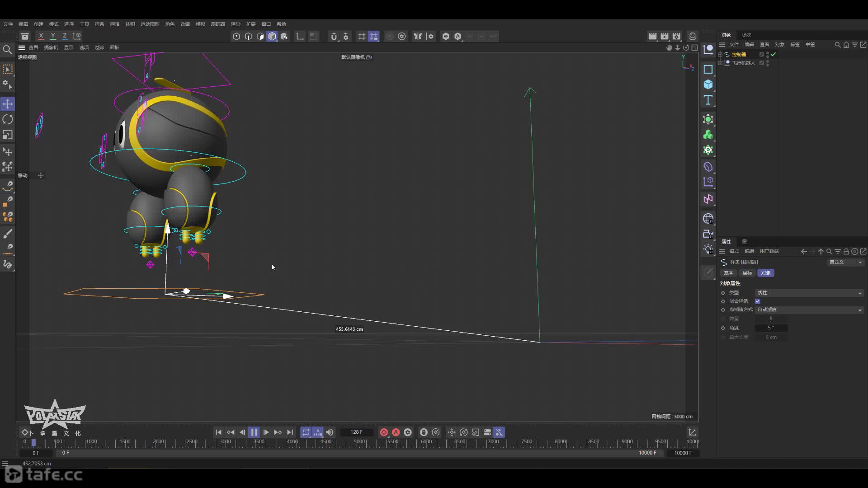Open search in Object Manager
This screenshot has height=488, width=868.
click(837, 45)
